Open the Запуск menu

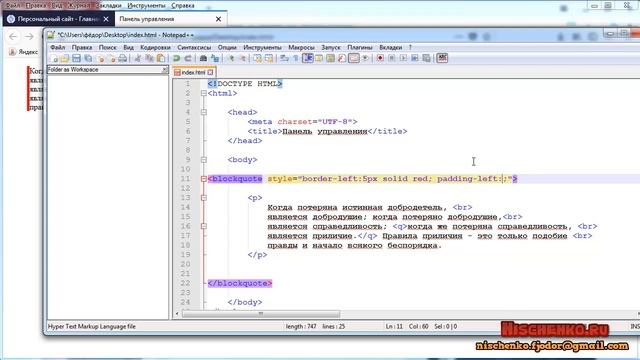pyautogui.click(x=331, y=47)
